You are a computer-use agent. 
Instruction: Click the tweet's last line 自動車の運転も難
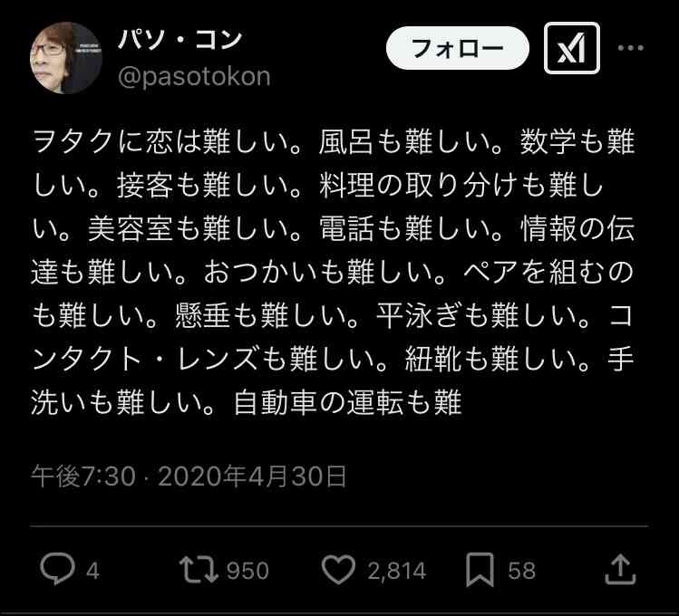348,403
